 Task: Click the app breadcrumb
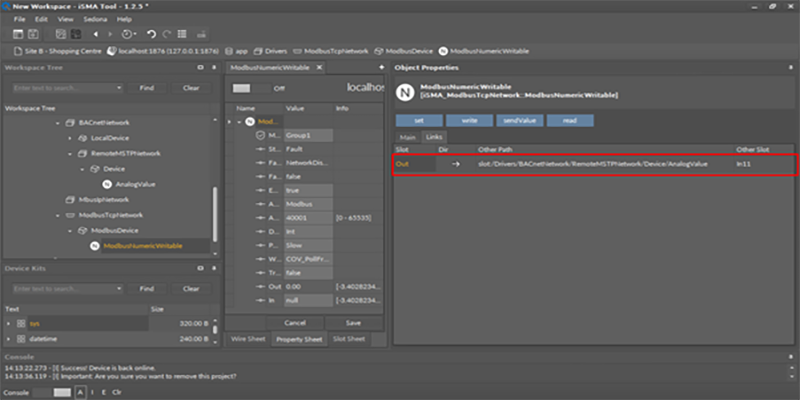[x=237, y=51]
